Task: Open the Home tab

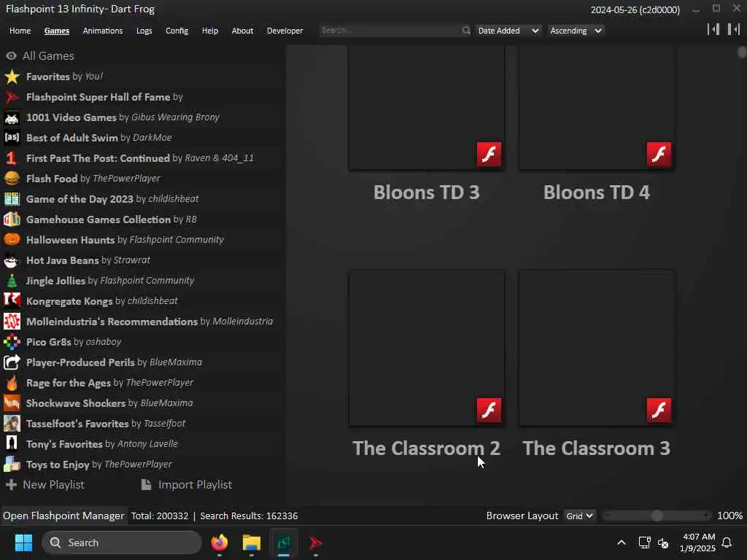Action: 20,31
